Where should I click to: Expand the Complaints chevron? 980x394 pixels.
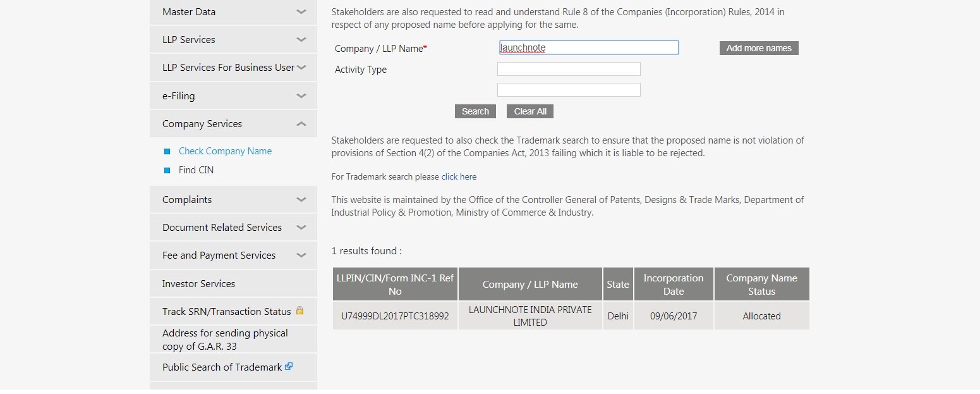301,199
